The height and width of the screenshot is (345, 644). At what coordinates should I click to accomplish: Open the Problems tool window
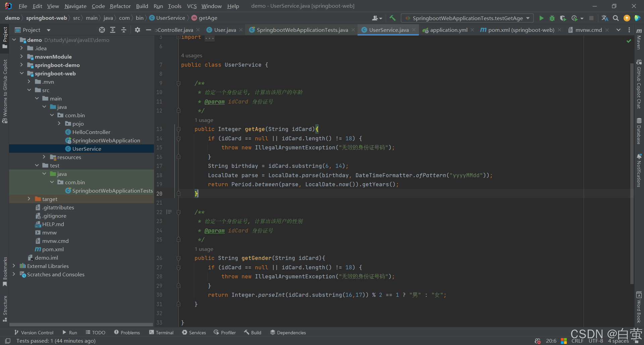click(x=127, y=333)
